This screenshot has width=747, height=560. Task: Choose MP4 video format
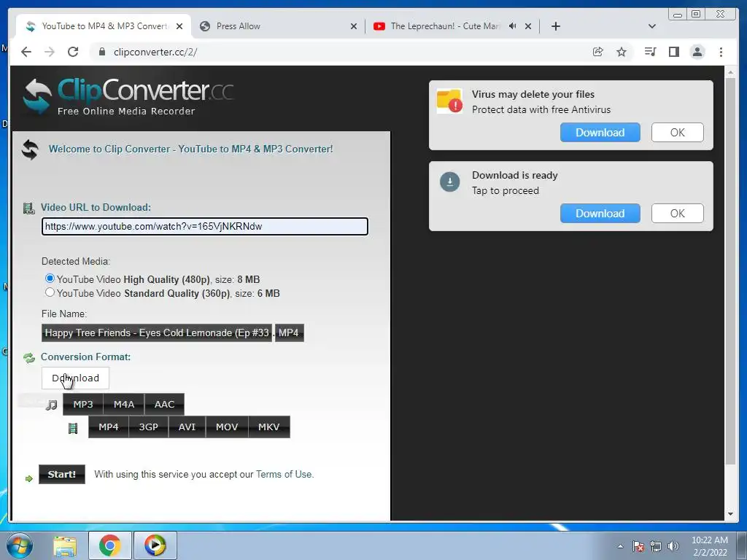tap(109, 427)
